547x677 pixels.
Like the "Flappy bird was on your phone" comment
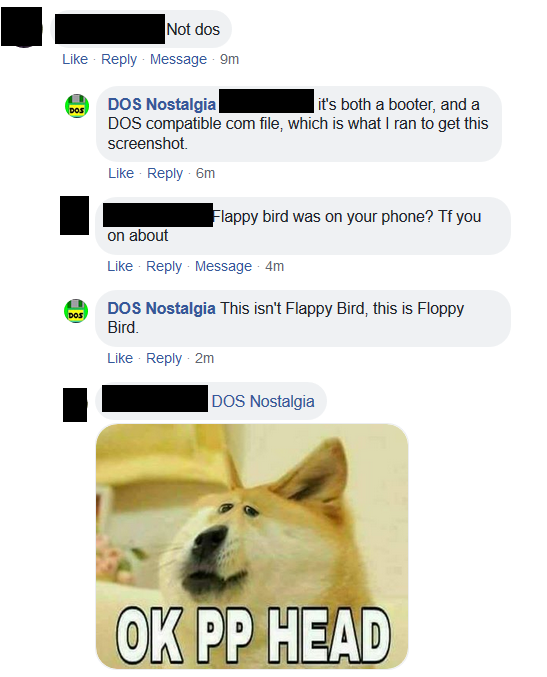[120, 266]
